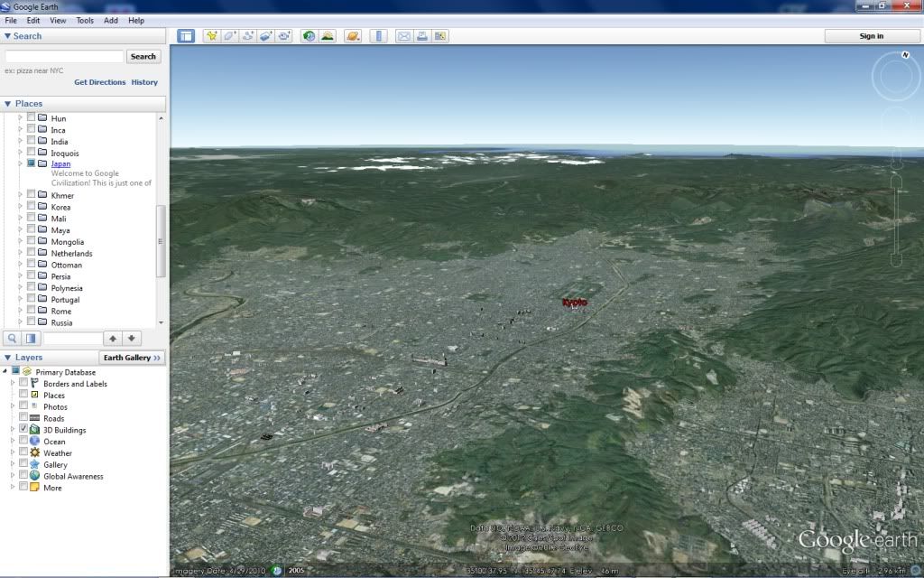The height and width of the screenshot is (578, 924).
Task: Click in the search input field
Action: point(64,57)
